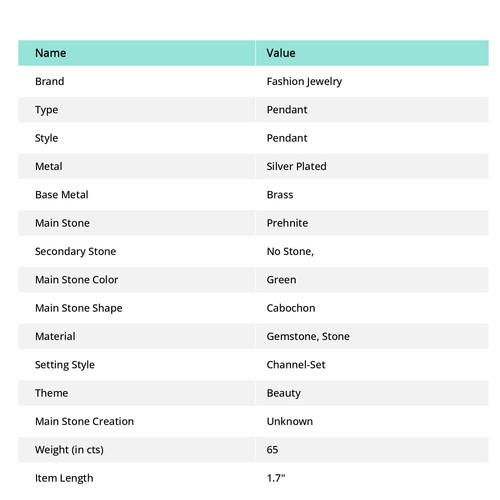This screenshot has width=500, height=500.
Task: Click the Theme row label
Action: tap(52, 393)
